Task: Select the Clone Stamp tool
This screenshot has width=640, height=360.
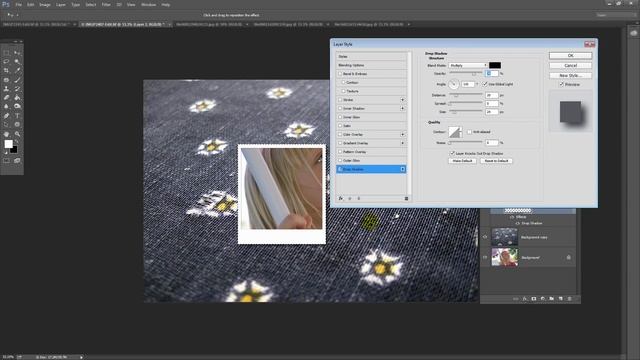Action: 6,89
